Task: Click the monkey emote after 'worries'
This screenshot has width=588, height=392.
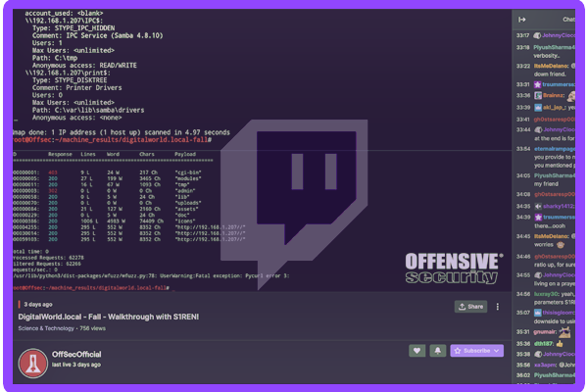Action: [x=561, y=245]
